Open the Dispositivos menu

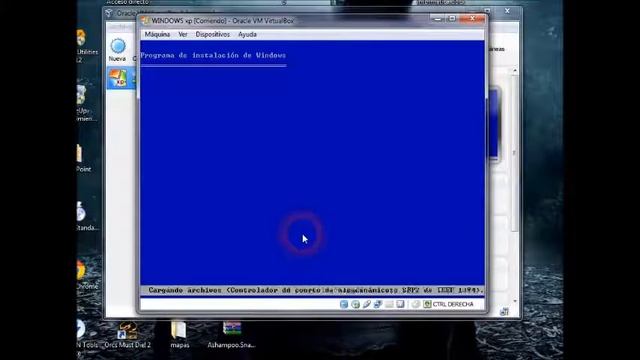(x=213, y=34)
